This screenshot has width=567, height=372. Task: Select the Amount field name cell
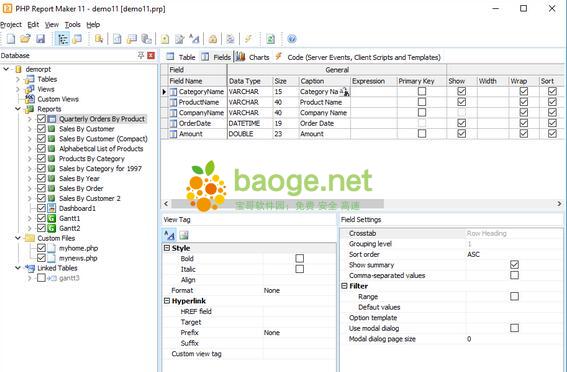coord(197,134)
